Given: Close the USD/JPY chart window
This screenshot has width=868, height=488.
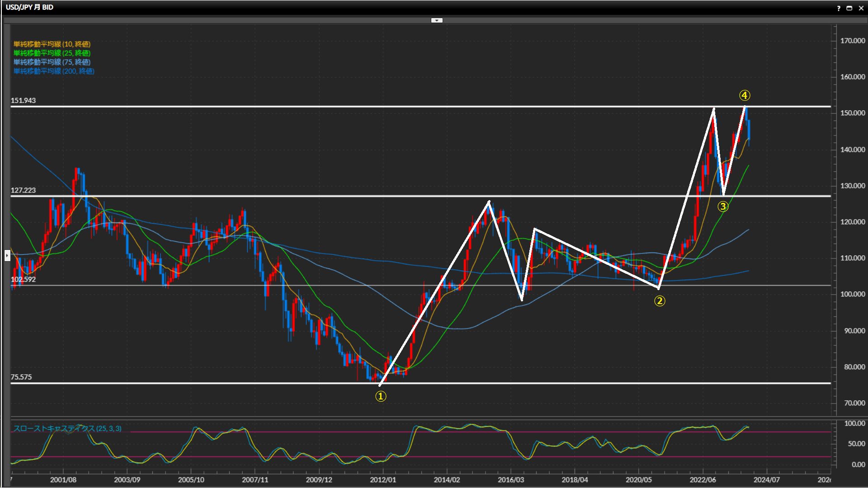Looking at the screenshot, I should point(861,8).
